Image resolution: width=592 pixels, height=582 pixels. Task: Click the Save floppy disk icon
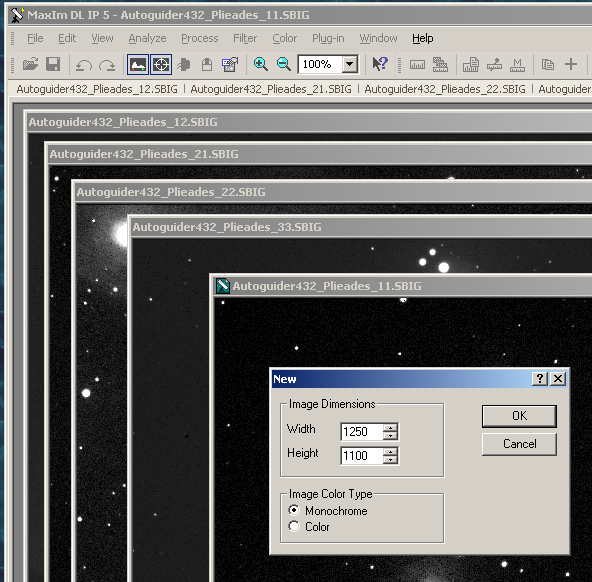coord(53,64)
